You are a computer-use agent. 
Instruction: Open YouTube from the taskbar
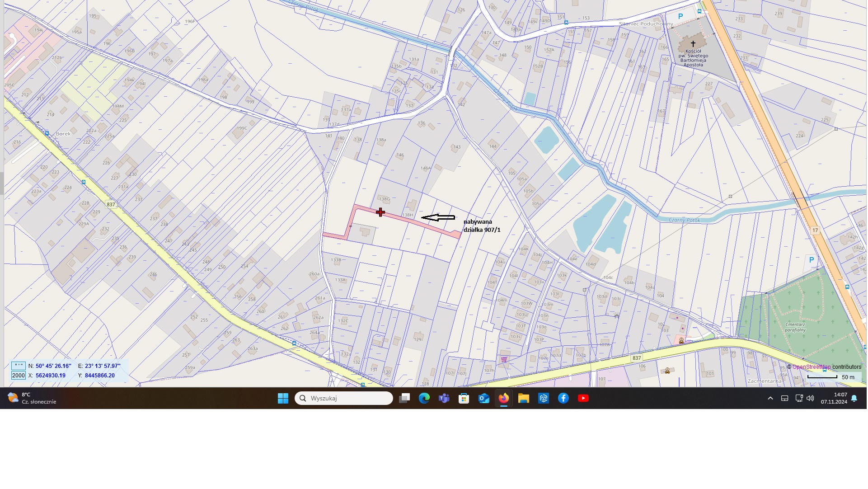tap(583, 398)
